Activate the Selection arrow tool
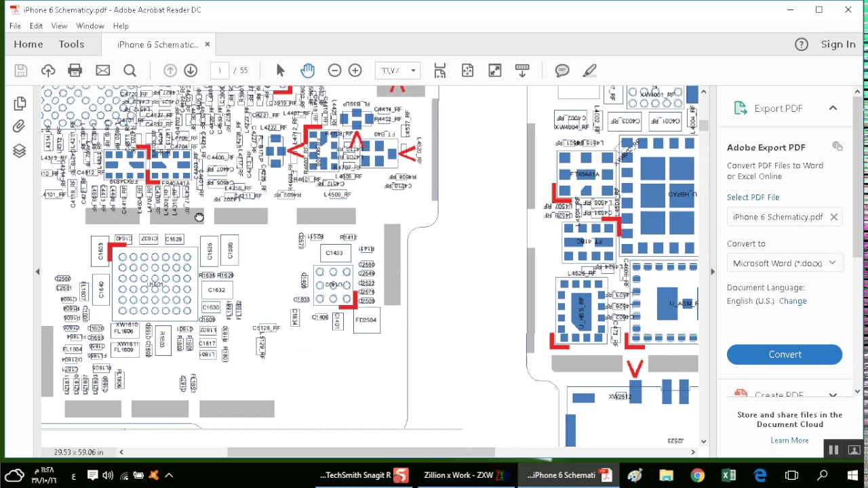This screenshot has height=488, width=868. click(x=280, y=70)
